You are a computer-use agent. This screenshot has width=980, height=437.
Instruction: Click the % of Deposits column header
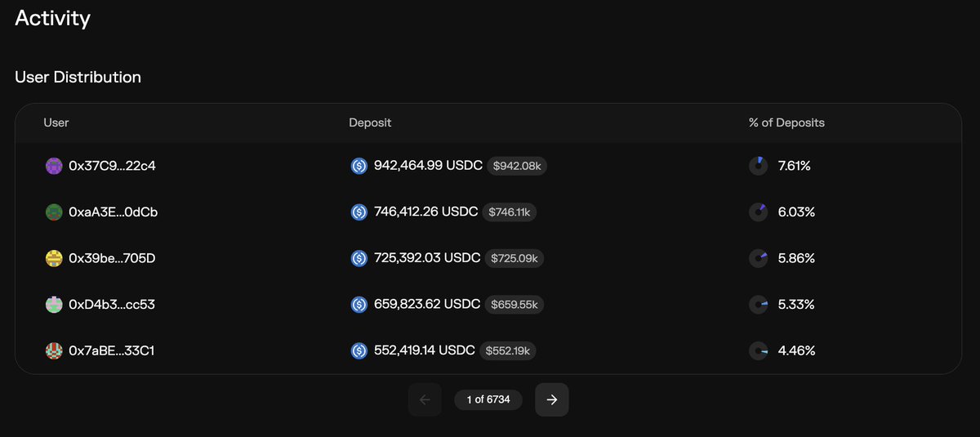click(786, 123)
